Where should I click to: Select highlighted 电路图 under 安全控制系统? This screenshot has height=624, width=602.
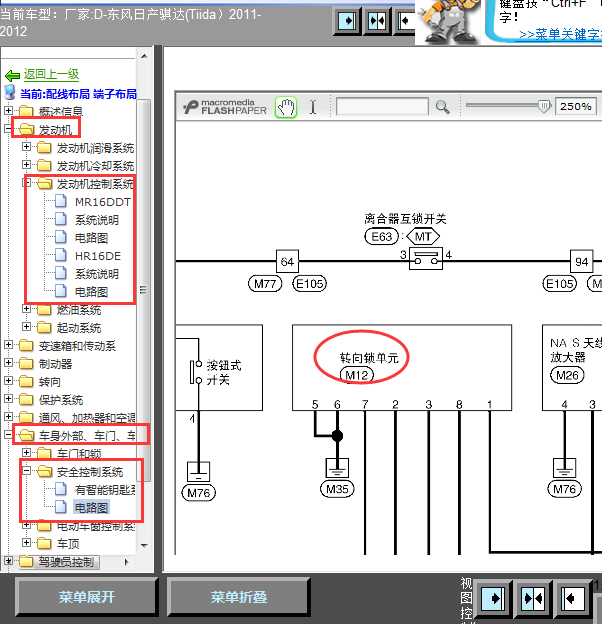tap(91, 508)
